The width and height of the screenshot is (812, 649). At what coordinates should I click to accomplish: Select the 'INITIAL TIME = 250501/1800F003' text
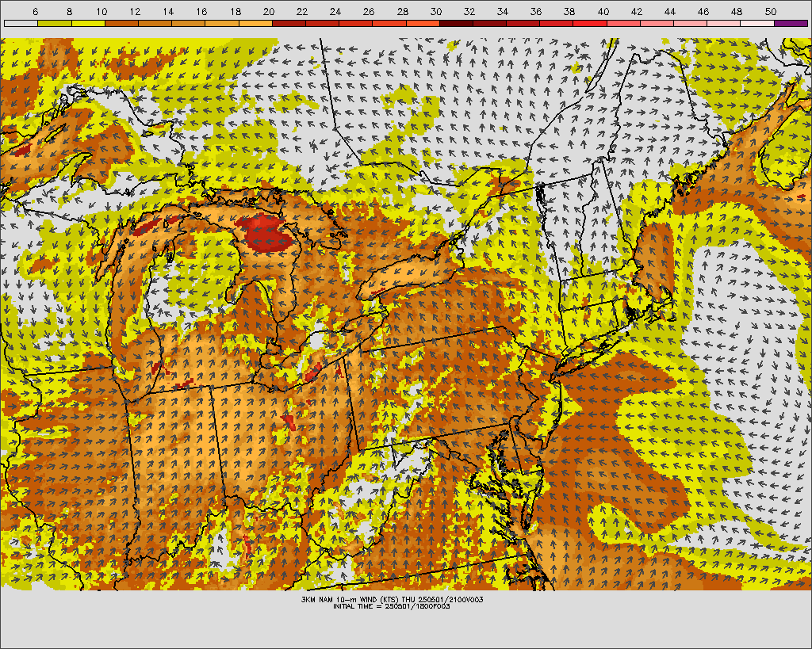click(392, 606)
